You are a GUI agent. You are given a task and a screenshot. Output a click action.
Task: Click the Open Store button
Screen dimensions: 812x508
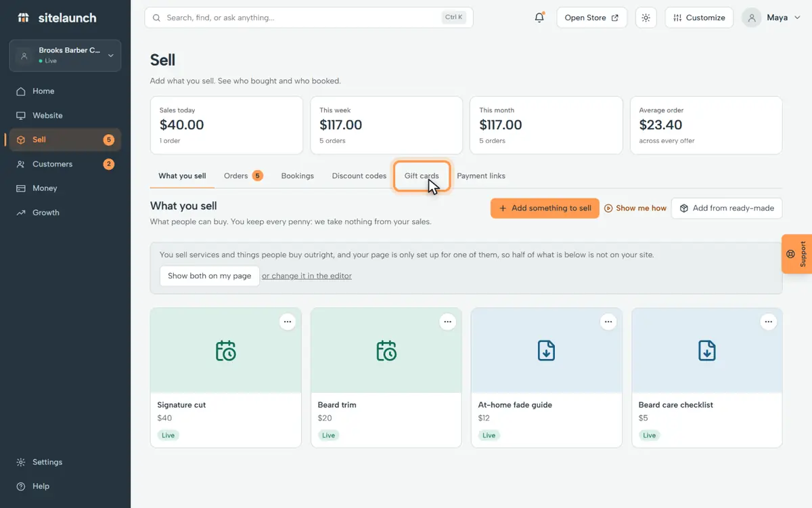pos(591,18)
